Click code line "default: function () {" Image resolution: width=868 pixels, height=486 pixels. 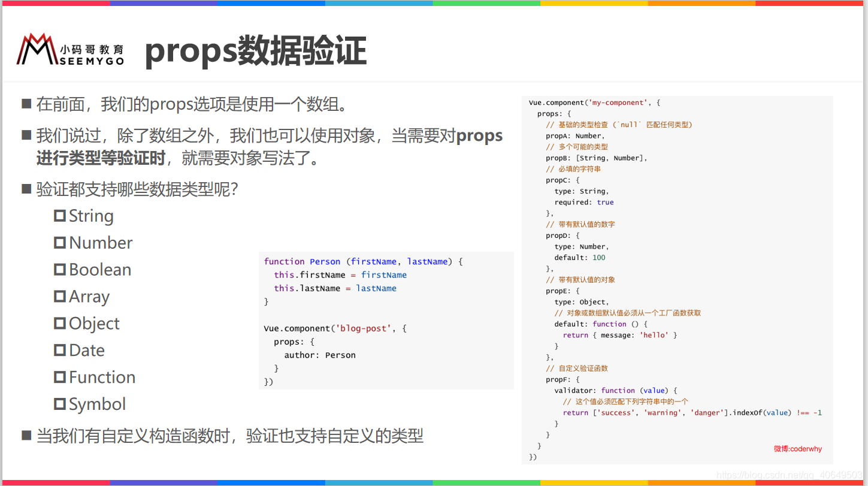coord(601,324)
